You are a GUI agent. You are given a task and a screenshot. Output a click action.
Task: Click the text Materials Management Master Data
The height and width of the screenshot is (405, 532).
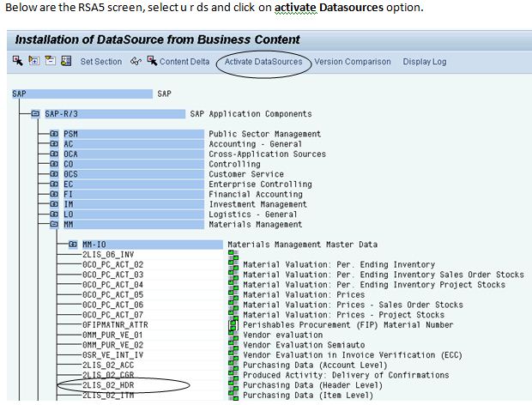coord(303,245)
